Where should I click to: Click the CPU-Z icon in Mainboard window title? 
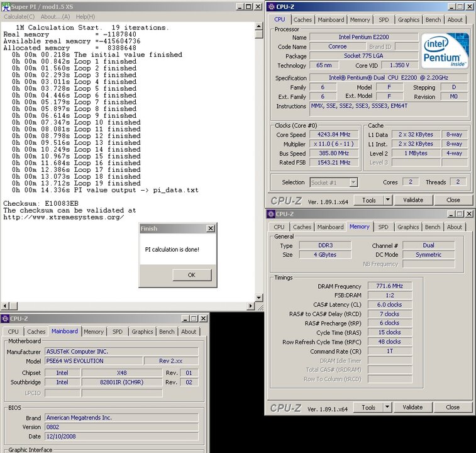[x=5, y=319]
